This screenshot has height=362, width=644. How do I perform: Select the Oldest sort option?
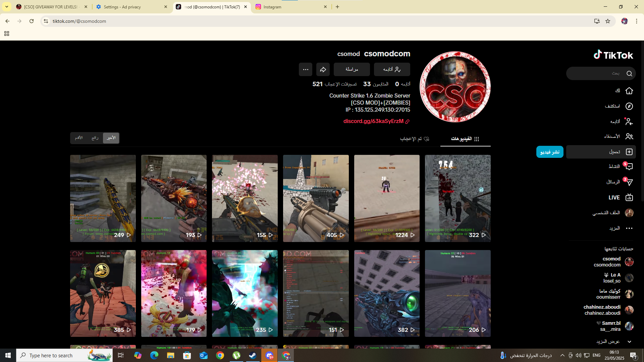(x=79, y=138)
